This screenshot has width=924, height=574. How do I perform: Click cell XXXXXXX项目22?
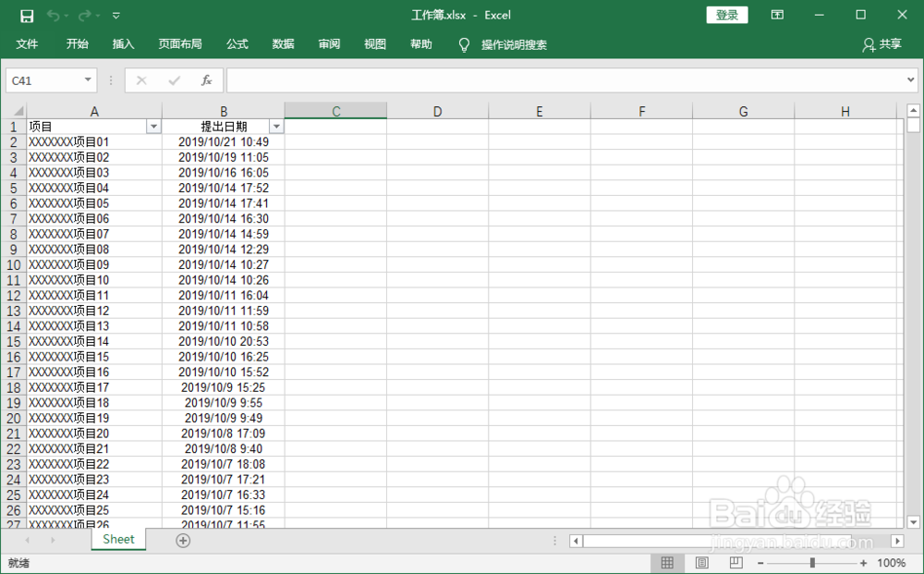pos(94,464)
